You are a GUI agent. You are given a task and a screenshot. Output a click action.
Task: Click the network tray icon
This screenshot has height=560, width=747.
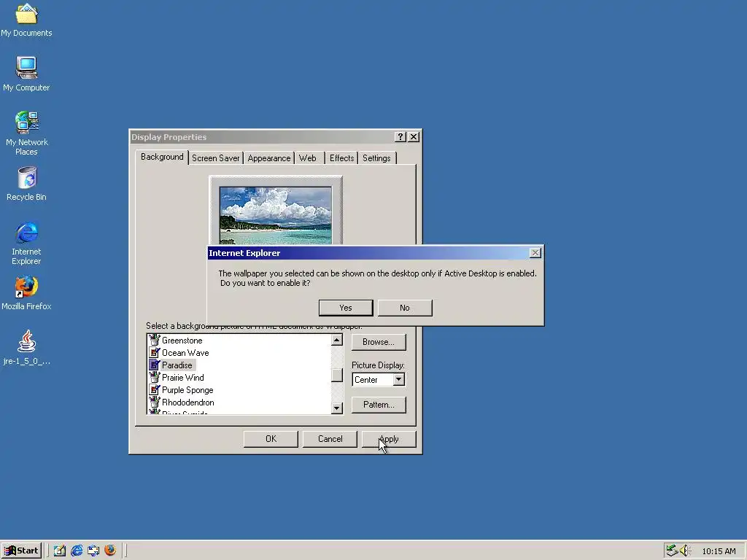tap(672, 551)
